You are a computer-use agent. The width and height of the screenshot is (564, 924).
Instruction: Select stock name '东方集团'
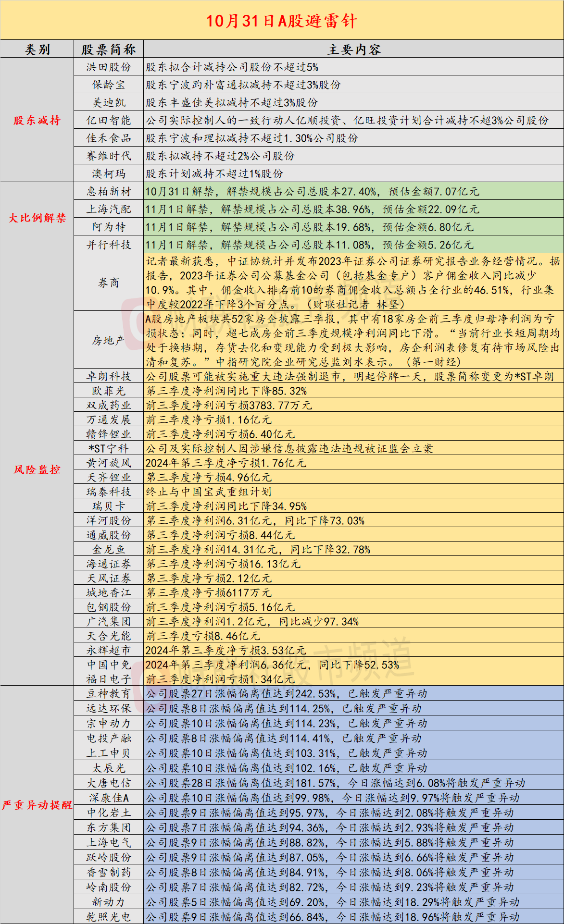pos(109,828)
